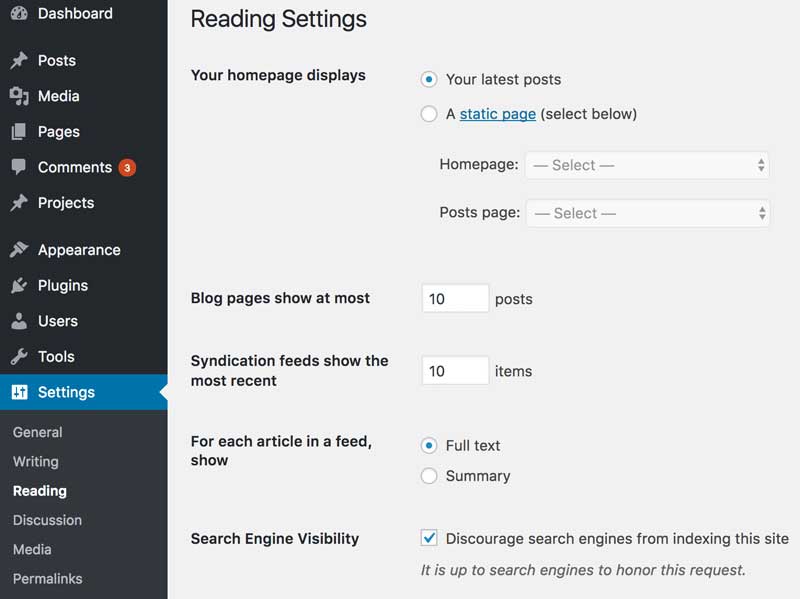This screenshot has height=599, width=800.
Task: Click the Posts pushpin icon
Action: 19,61
